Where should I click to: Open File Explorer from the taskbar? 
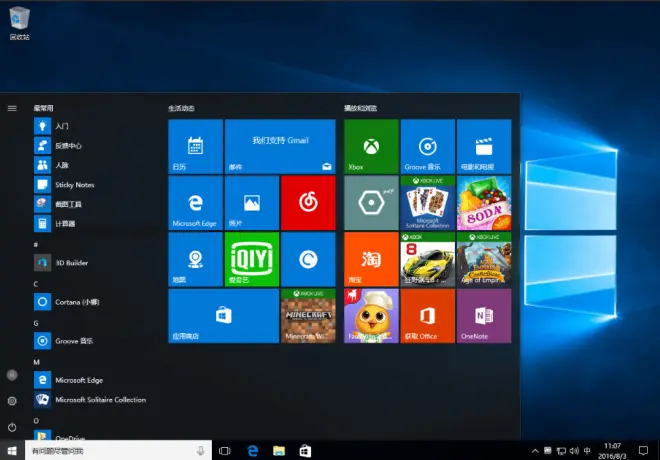pos(279,451)
